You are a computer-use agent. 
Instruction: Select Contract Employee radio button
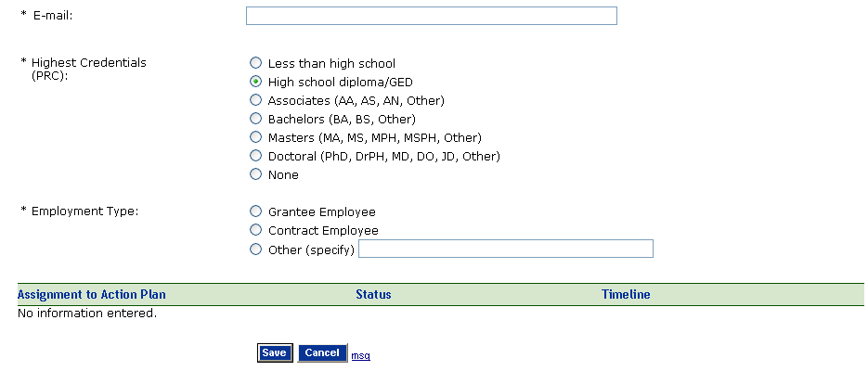click(256, 230)
